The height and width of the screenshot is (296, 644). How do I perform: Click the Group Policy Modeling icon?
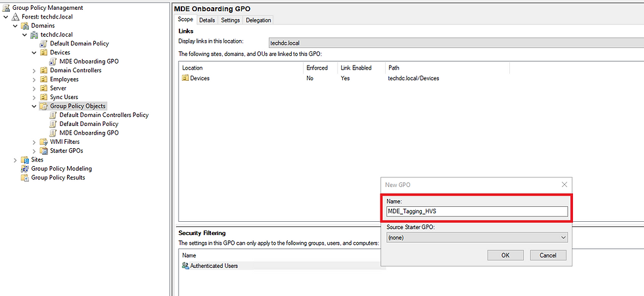point(25,169)
